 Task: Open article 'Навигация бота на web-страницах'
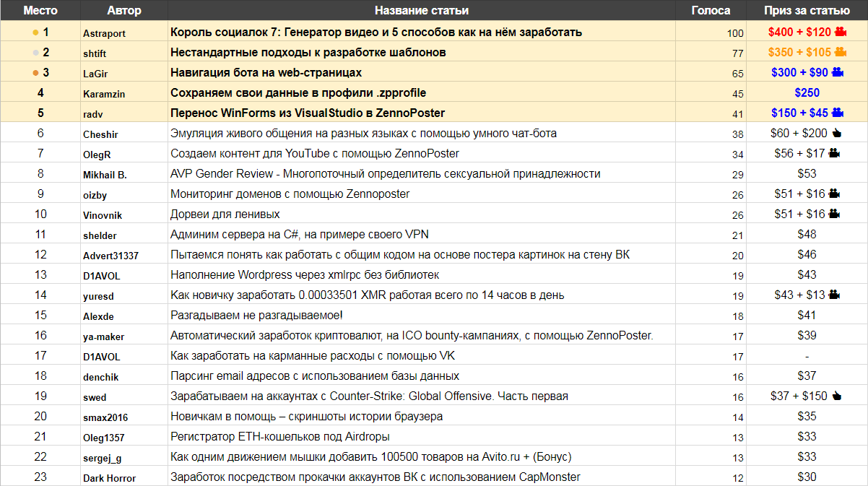(x=266, y=73)
